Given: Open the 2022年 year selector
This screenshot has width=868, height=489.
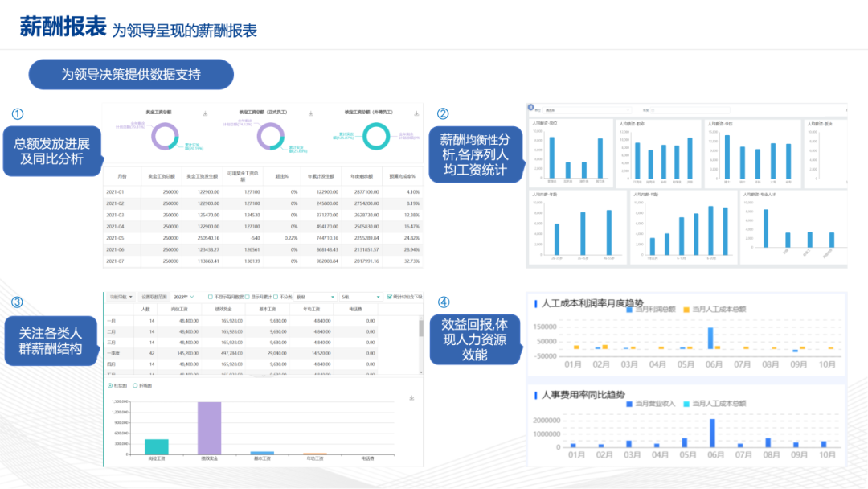Looking at the screenshot, I should coord(184,297).
